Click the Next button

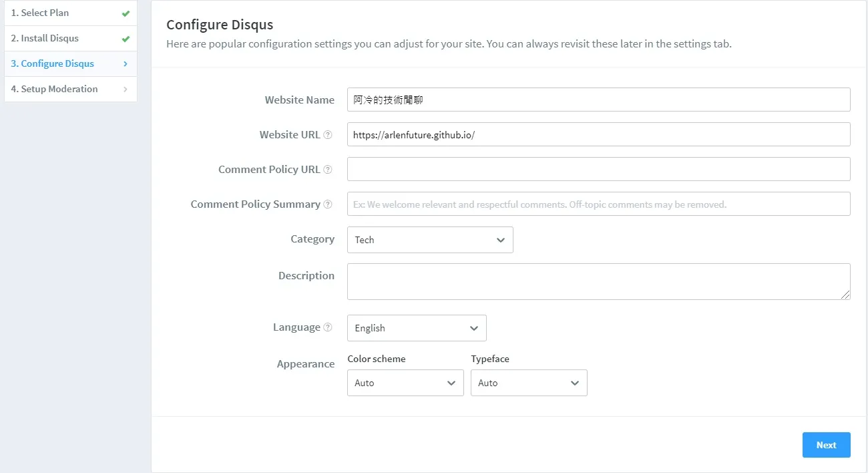pyautogui.click(x=826, y=445)
